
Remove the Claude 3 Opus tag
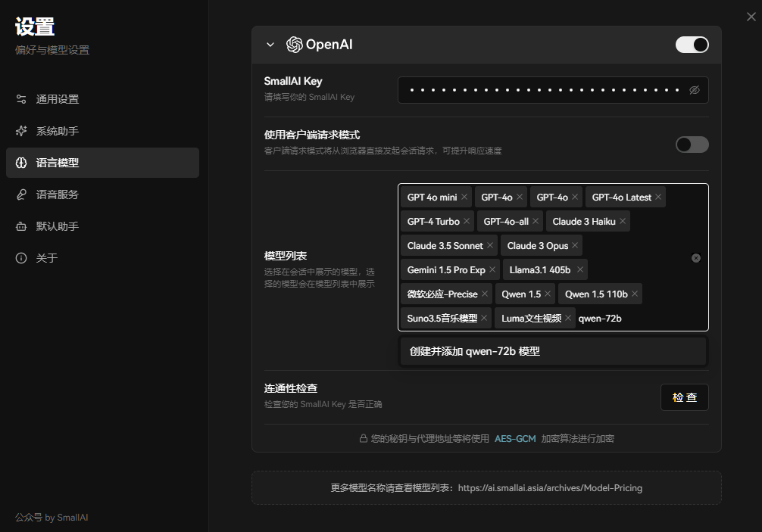[x=575, y=246]
